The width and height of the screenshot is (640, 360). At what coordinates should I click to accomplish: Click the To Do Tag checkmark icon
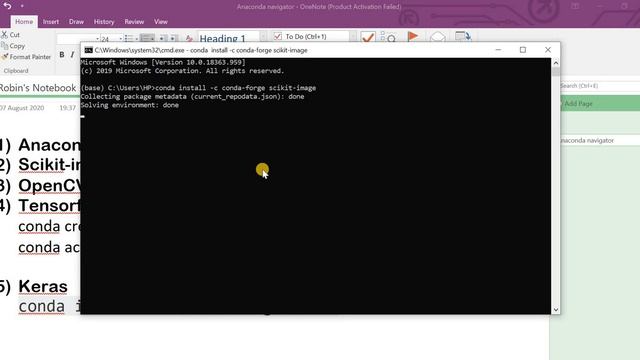(368, 38)
